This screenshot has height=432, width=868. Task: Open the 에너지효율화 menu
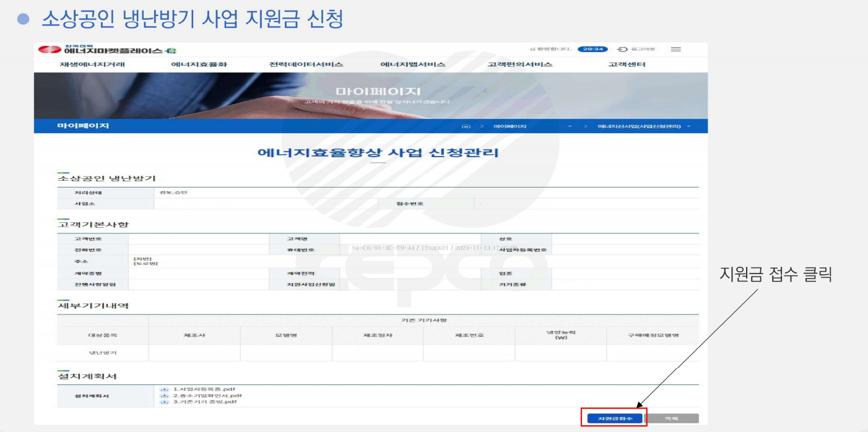199,64
